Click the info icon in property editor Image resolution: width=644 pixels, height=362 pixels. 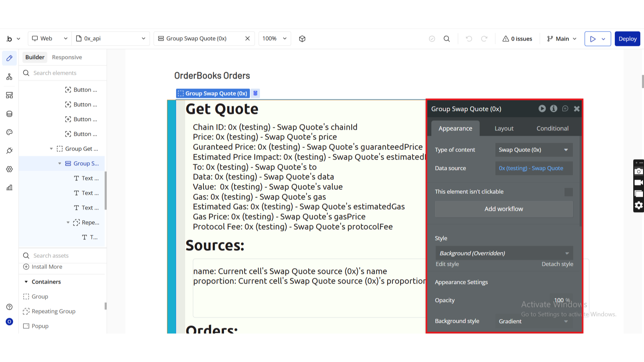553,109
